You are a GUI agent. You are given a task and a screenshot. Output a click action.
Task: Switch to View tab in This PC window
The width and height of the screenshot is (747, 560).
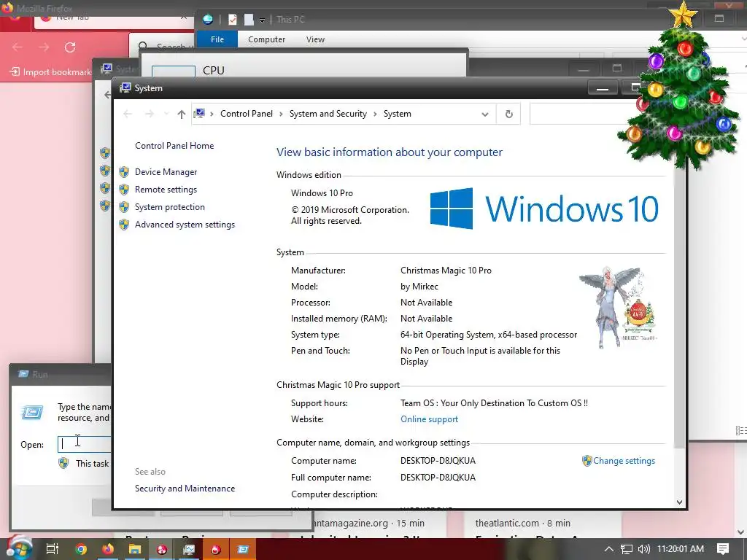[x=315, y=39]
